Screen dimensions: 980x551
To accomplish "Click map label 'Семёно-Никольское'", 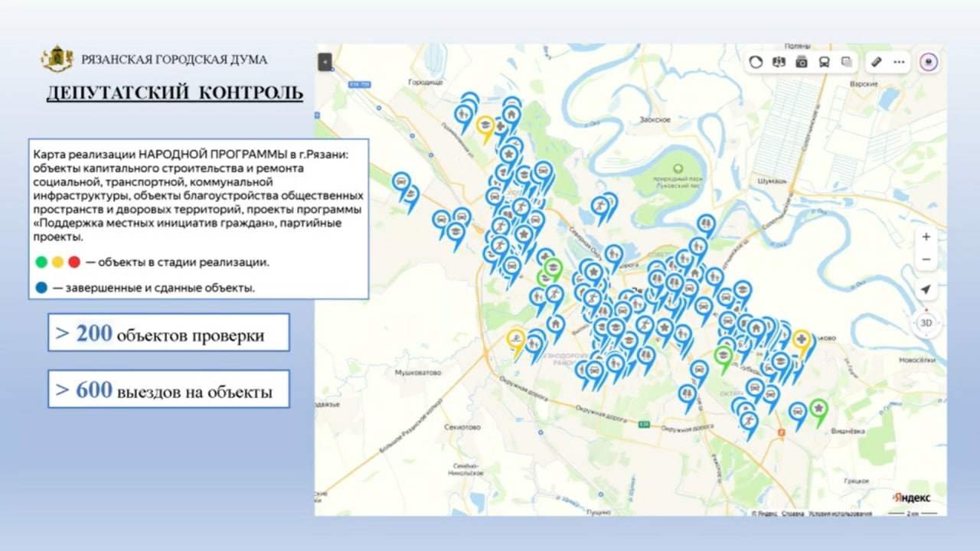I will click(466, 470).
